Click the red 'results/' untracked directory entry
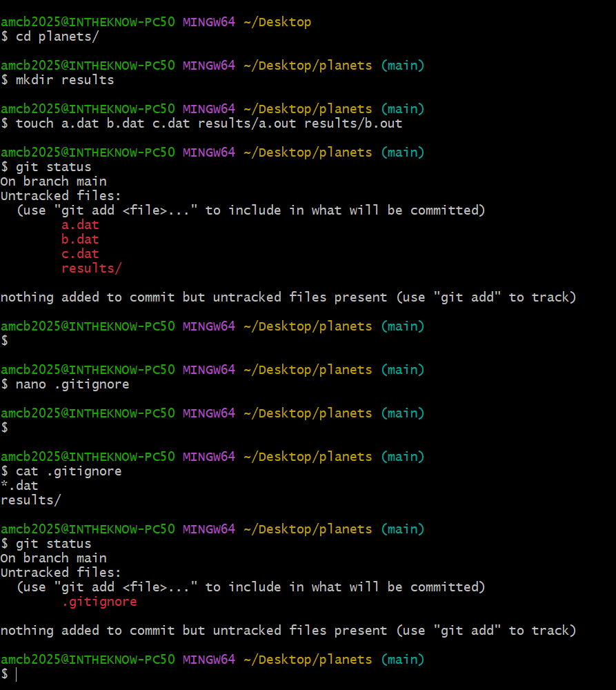The height and width of the screenshot is (690, 616). [x=92, y=268]
